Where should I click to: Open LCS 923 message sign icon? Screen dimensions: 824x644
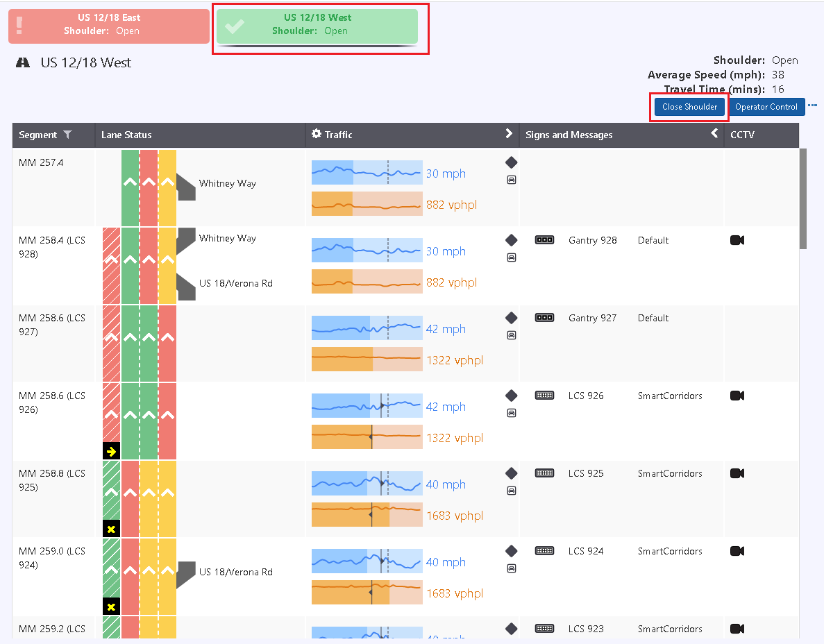coord(544,629)
